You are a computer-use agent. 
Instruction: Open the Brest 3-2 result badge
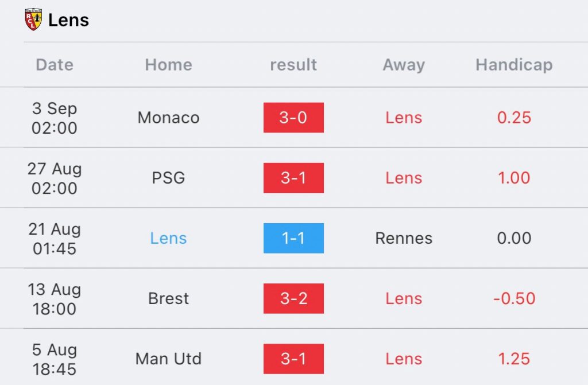(x=293, y=298)
